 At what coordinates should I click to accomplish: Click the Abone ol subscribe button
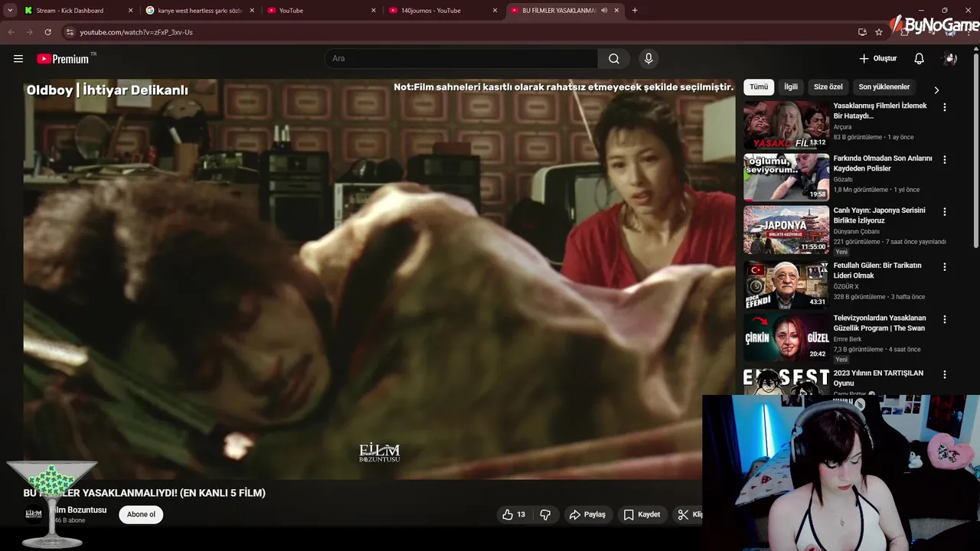pos(141,514)
